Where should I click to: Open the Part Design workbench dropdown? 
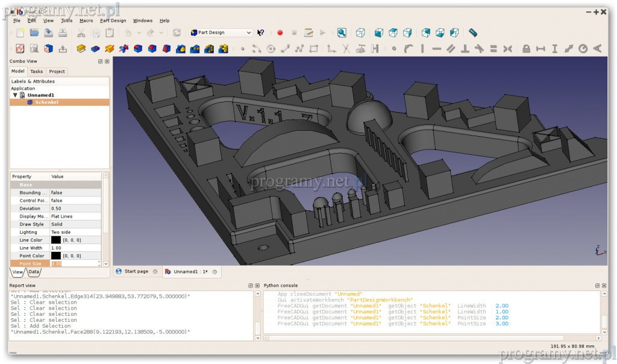(221, 33)
